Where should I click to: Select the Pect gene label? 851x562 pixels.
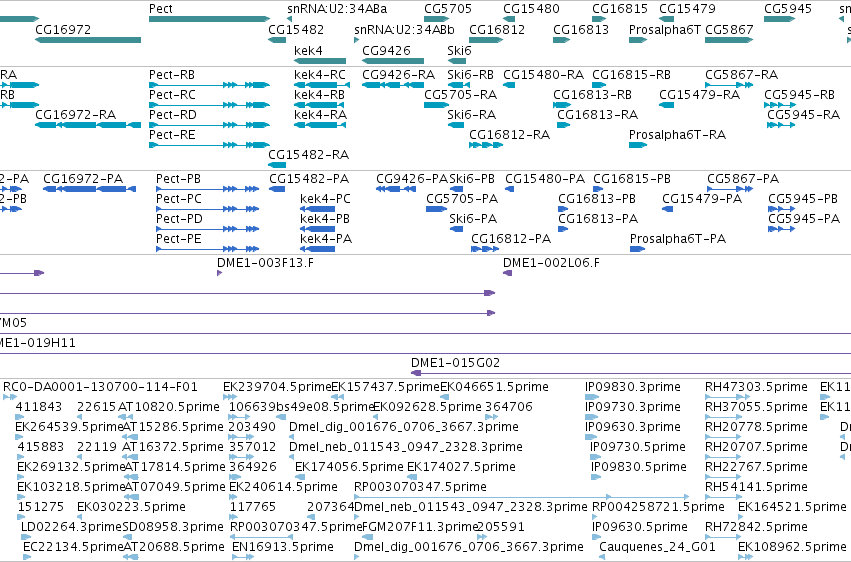pos(161,9)
